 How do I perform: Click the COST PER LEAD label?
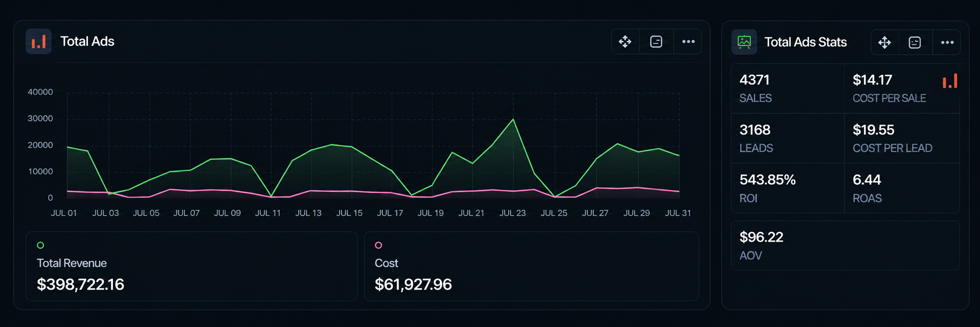892,148
